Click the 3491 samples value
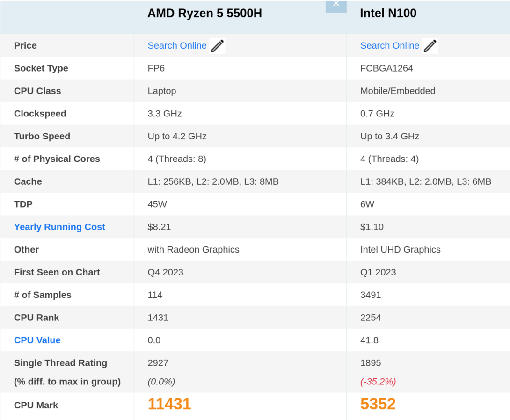This screenshot has width=510, height=420. tap(370, 295)
